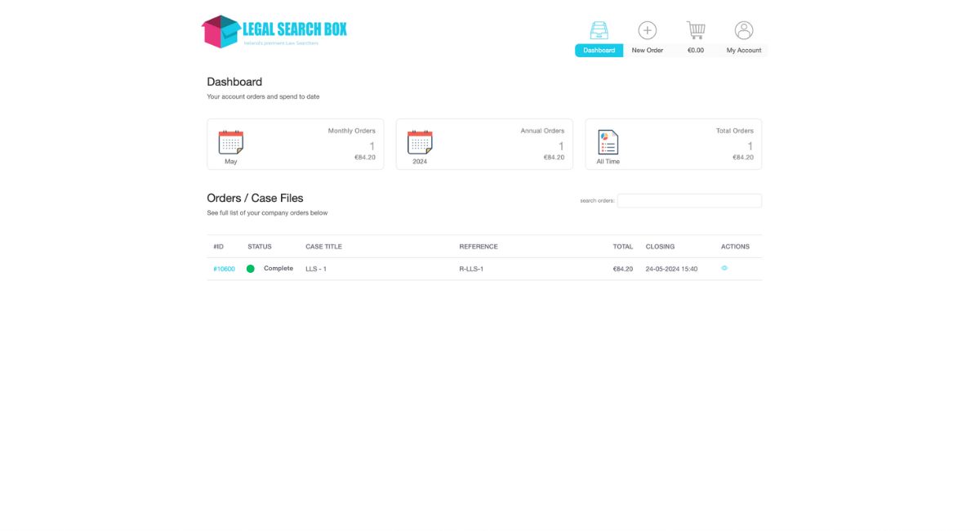Click the Legal Search Box logo
The image size is (980, 531).
274,31
